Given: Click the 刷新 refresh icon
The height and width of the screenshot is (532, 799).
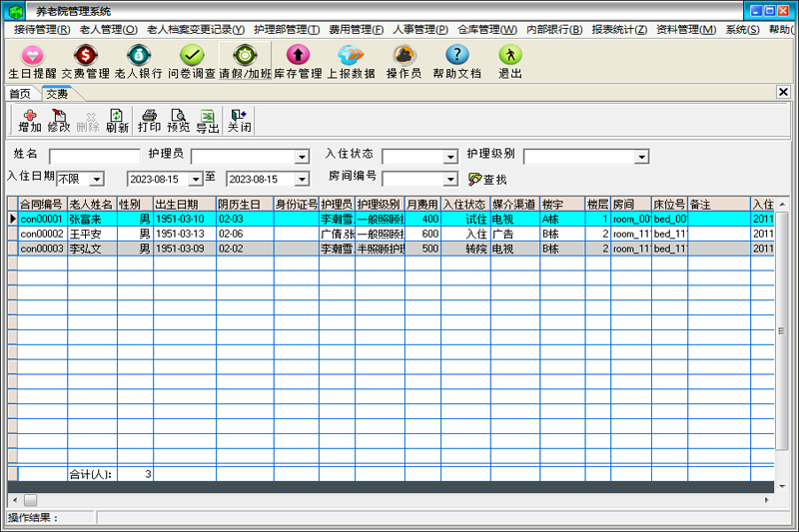Looking at the screenshot, I should [117, 121].
